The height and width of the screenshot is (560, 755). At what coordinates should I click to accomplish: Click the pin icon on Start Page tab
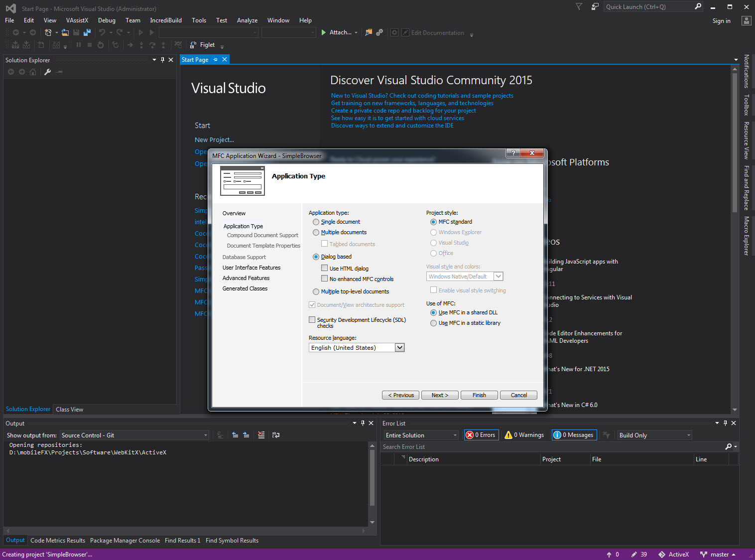coord(216,59)
